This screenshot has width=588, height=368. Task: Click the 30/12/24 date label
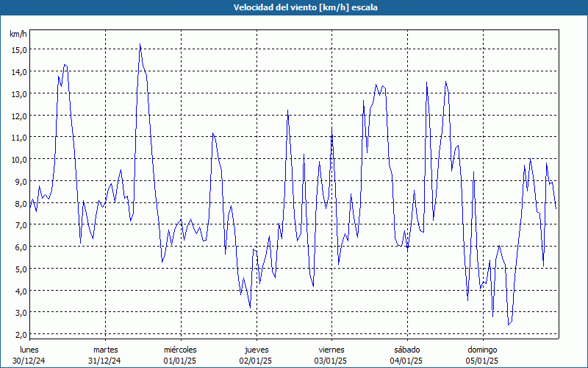[29, 361]
